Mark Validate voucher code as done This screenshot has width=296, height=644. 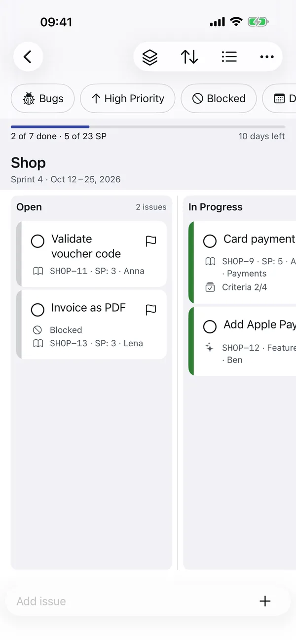click(37, 241)
